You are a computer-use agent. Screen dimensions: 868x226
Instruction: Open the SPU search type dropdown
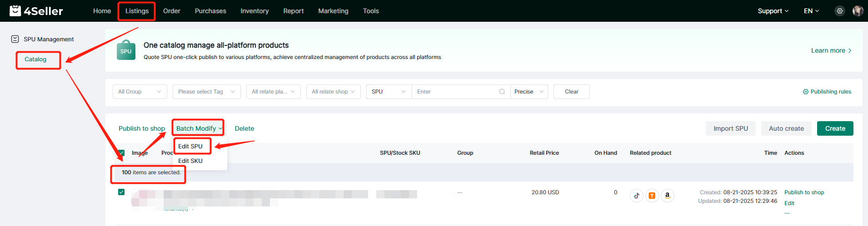pyautogui.click(x=389, y=92)
